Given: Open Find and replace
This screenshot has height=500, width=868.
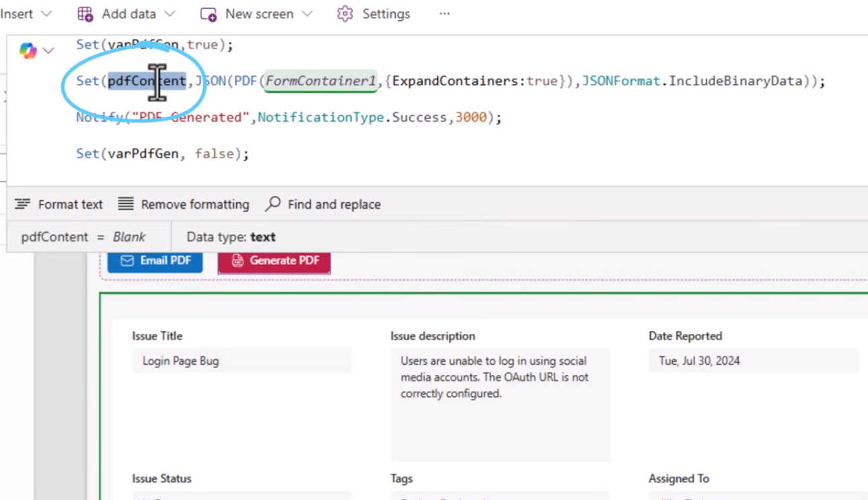Looking at the screenshot, I should pos(272,204).
